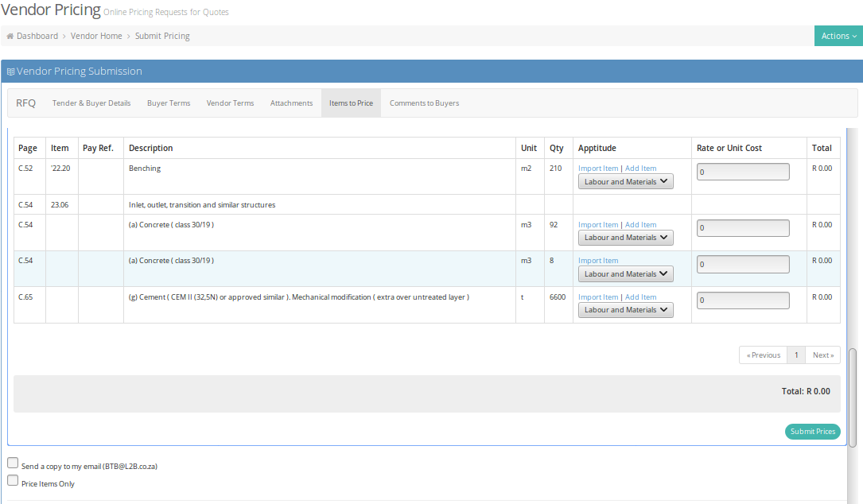
Task: Click the Cement CEM II description cell
Action: [x=319, y=304]
